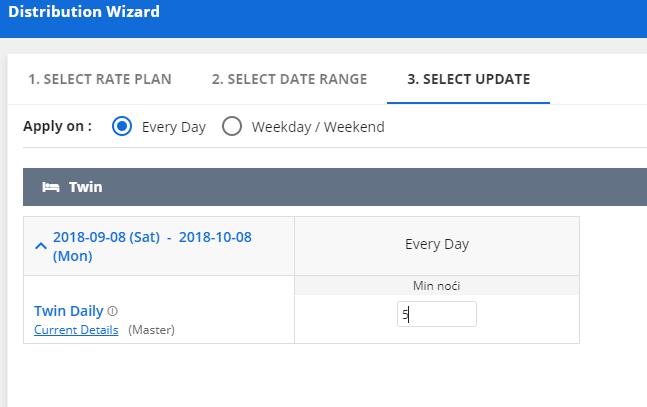Select the Weekday / Weekend radio button
Viewport: 647px width, 407px height.
(232, 126)
